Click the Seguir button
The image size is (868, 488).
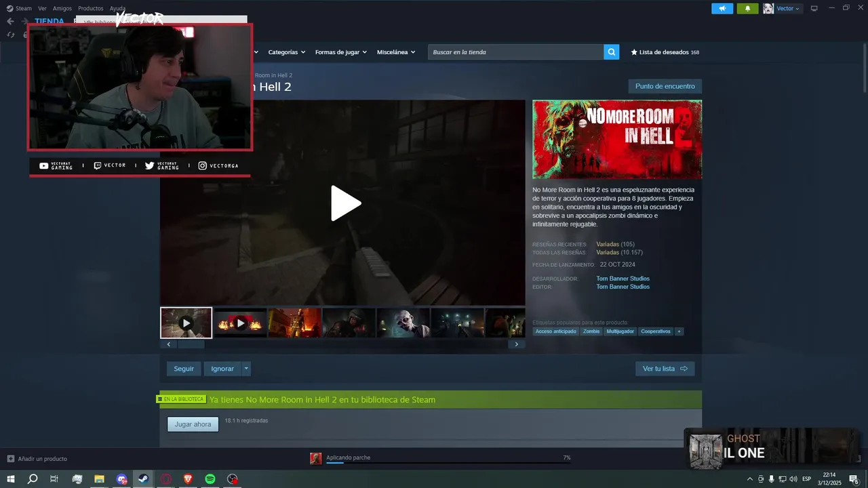click(184, 369)
